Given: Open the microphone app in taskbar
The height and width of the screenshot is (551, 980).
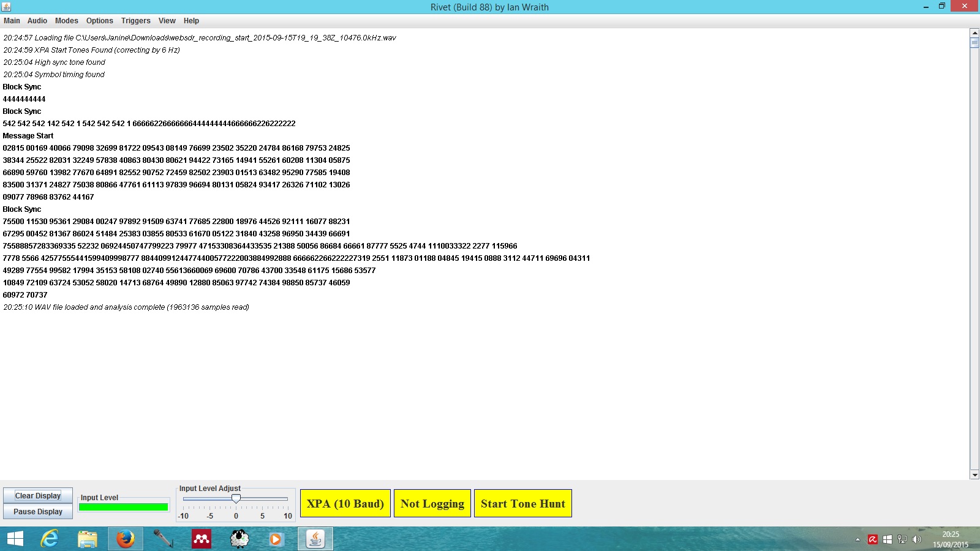Looking at the screenshot, I should pyautogui.click(x=164, y=539).
